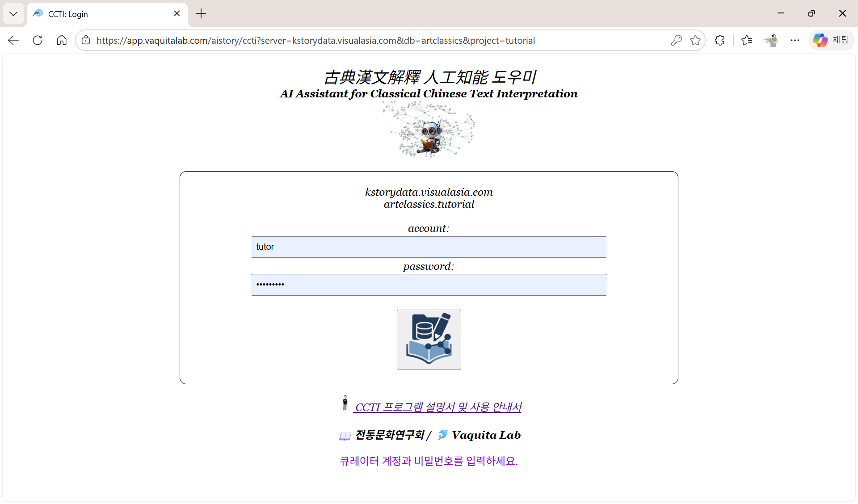Click the browser back arrow

[13, 40]
